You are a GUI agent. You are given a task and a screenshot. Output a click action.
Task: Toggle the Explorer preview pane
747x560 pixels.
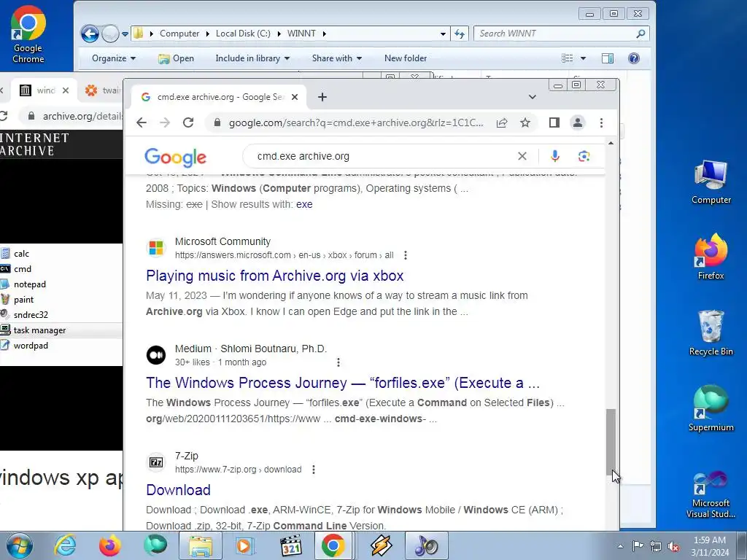point(608,58)
